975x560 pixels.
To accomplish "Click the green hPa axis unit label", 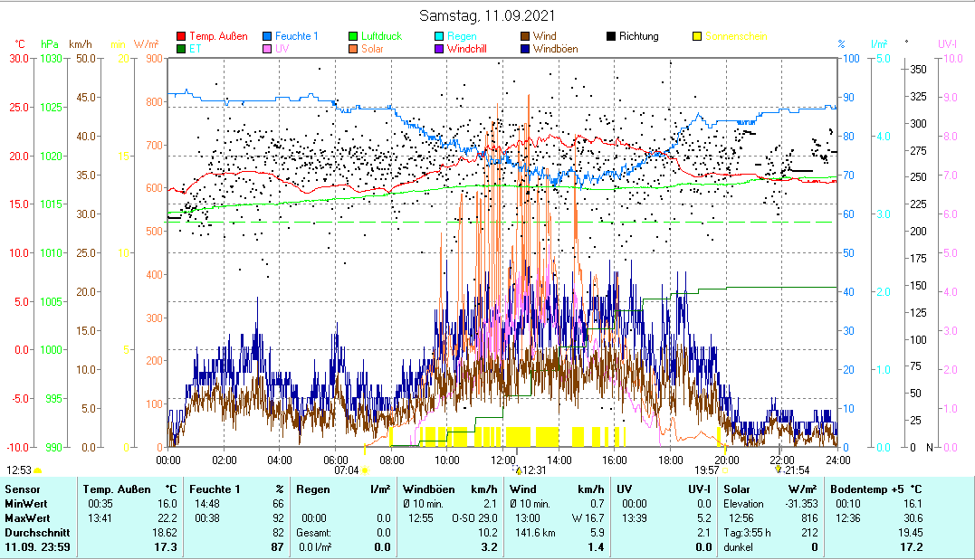I will [50, 44].
